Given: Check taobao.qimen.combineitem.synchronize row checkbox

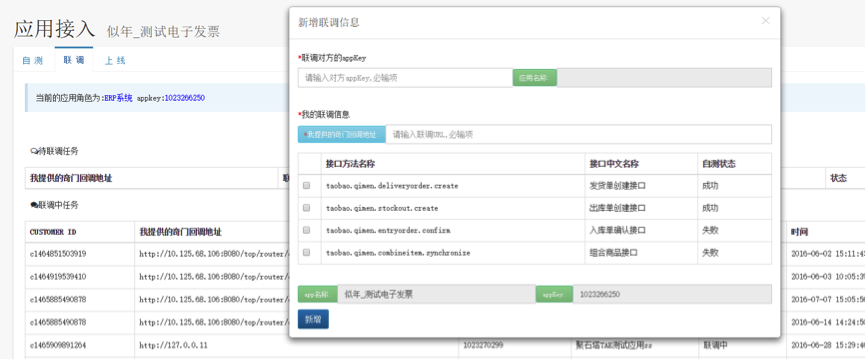Looking at the screenshot, I should [307, 252].
